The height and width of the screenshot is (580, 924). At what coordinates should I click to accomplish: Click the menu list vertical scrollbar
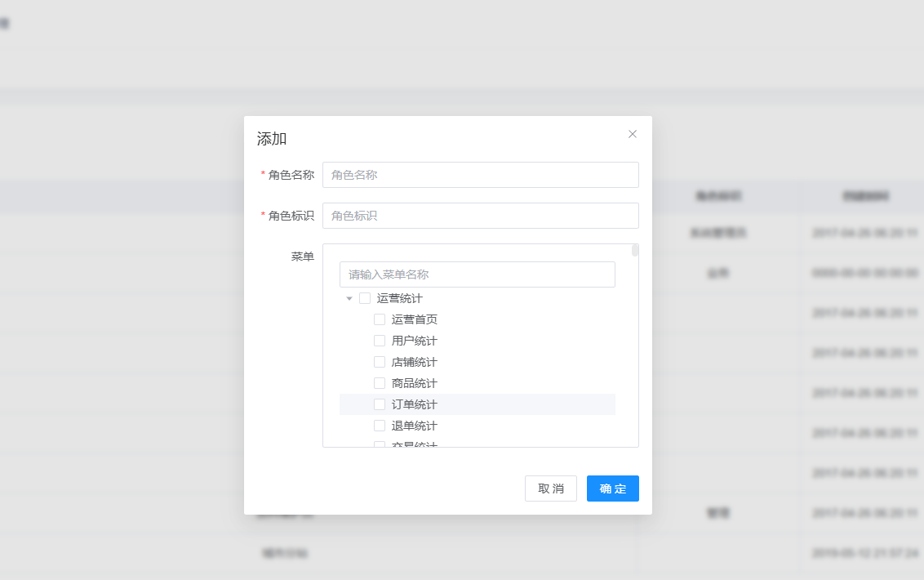635,251
